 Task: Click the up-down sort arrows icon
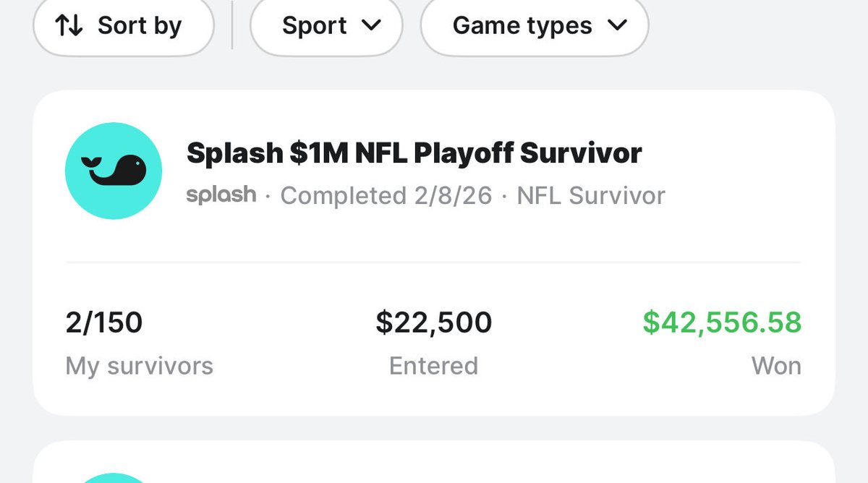tap(69, 26)
